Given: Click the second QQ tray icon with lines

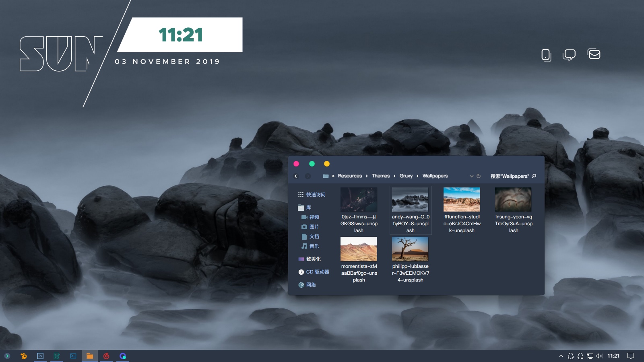Looking at the screenshot, I should click(x=580, y=356).
